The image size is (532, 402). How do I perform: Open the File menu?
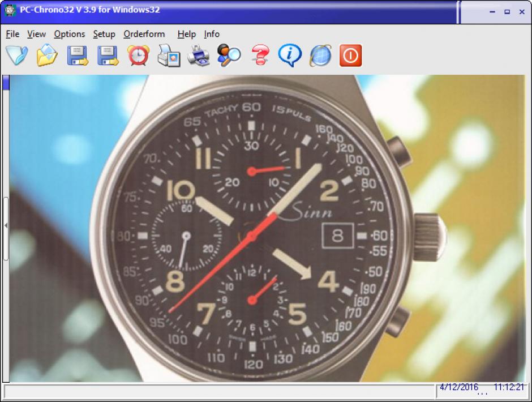coord(12,34)
